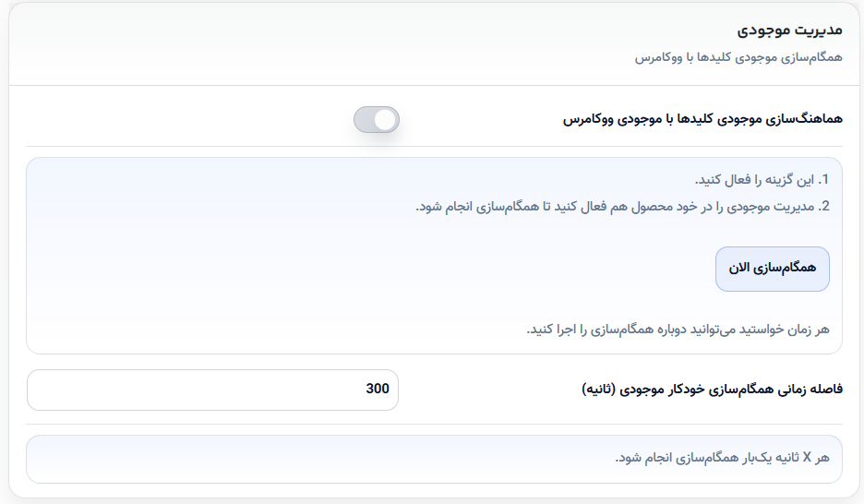Toggle WooCommerce stock sync switch (هماهنگ‌سازی موجودی)

point(377,119)
